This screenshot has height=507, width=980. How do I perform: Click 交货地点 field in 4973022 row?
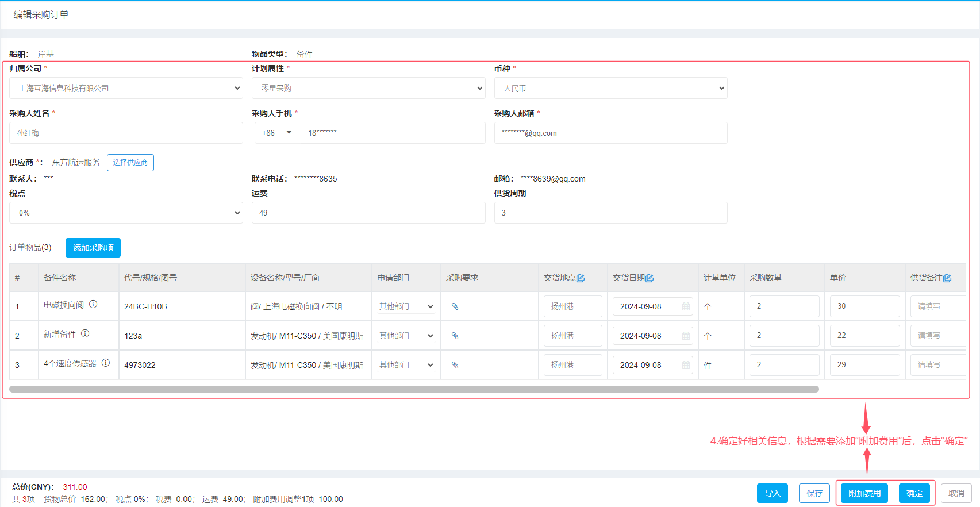click(x=573, y=365)
